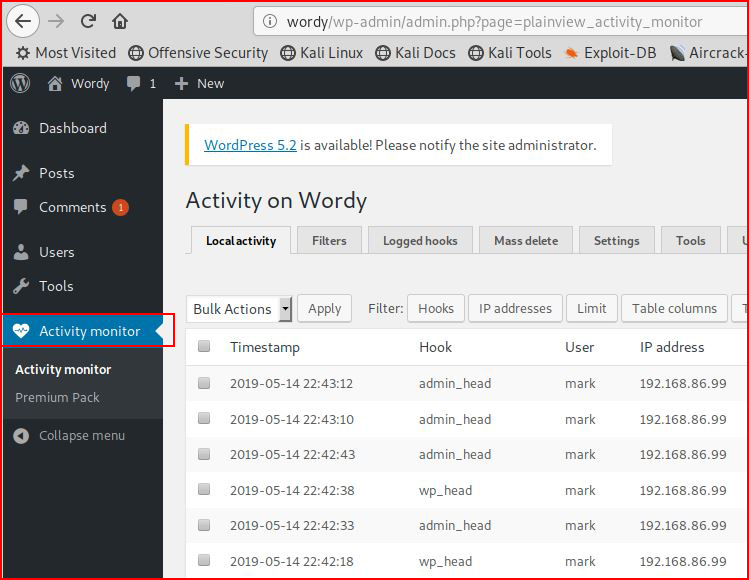Switch to the Tools tab

(x=691, y=240)
